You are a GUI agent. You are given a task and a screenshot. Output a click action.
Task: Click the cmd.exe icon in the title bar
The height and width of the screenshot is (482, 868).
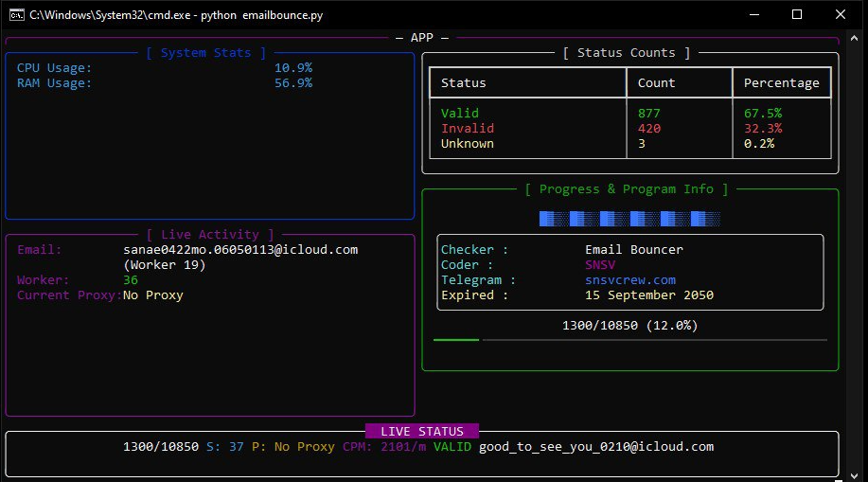[x=14, y=15]
